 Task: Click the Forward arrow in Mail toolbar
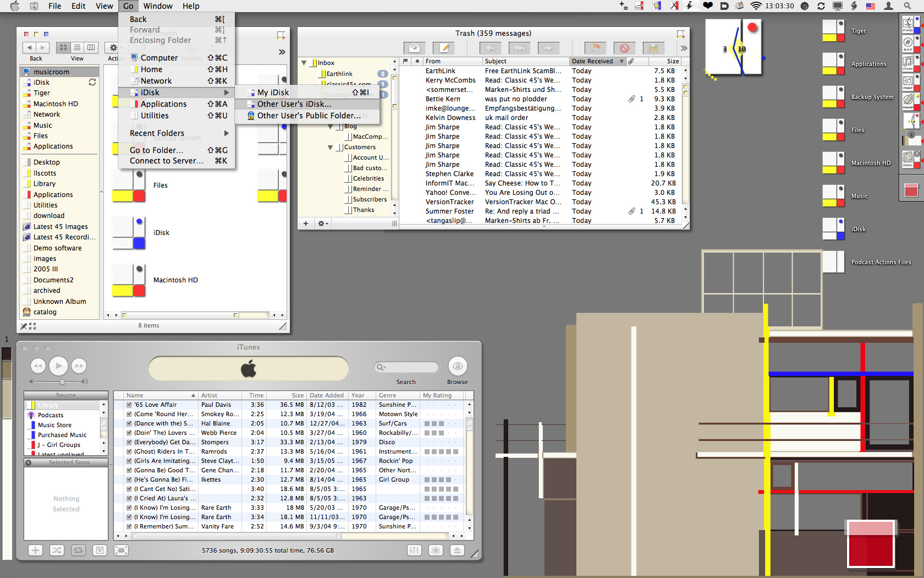click(548, 48)
